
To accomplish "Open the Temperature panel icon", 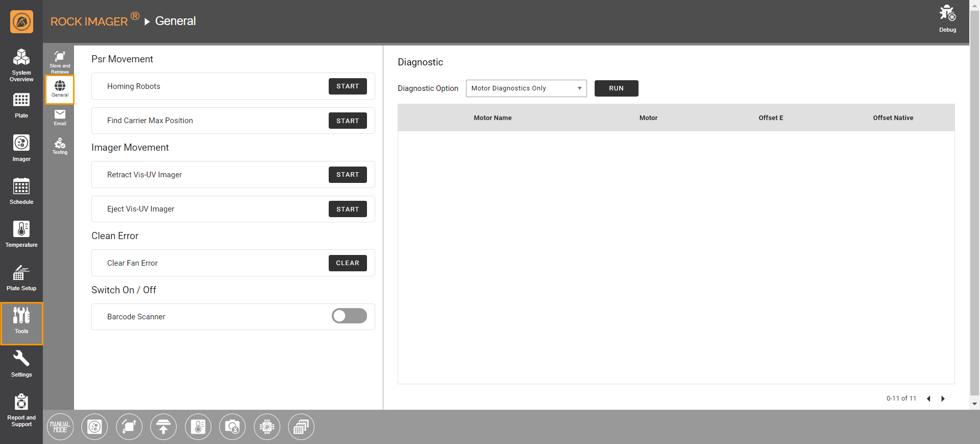I will 21,233.
